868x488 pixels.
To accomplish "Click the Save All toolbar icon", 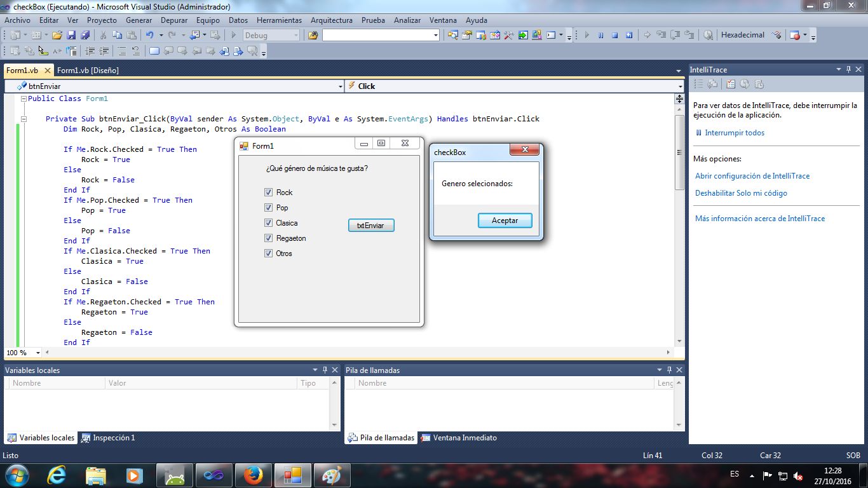I will 85,35.
